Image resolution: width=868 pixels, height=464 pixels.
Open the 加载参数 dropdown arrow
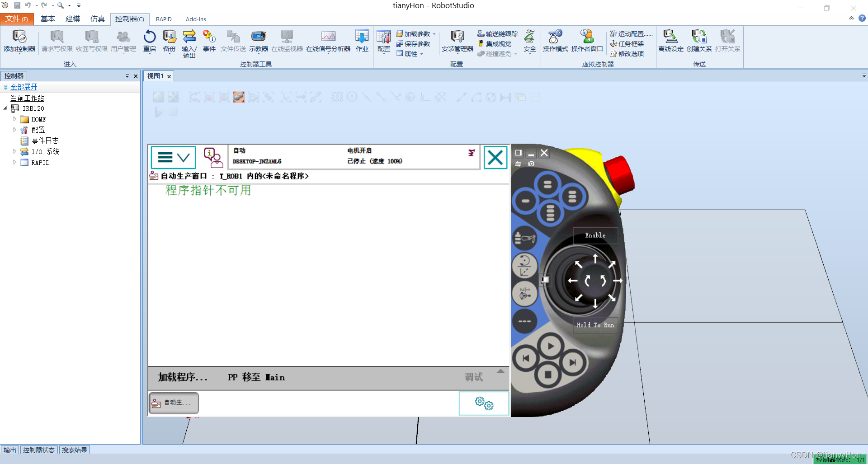(434, 34)
